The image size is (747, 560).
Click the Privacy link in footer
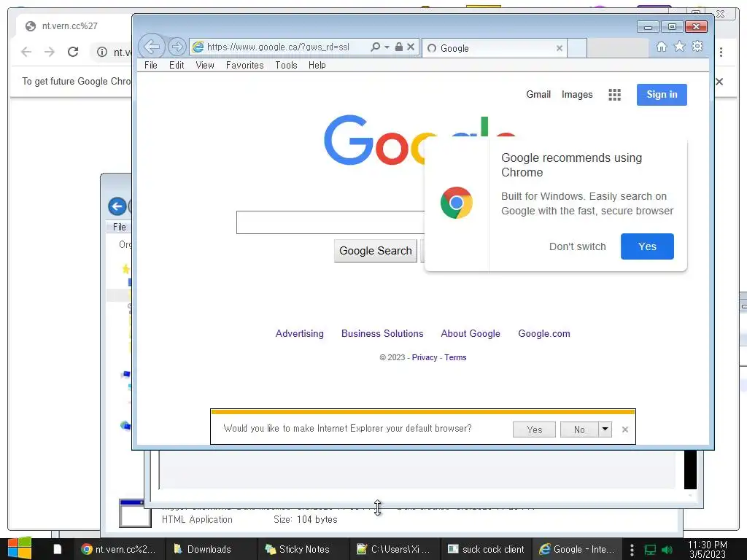coord(425,357)
